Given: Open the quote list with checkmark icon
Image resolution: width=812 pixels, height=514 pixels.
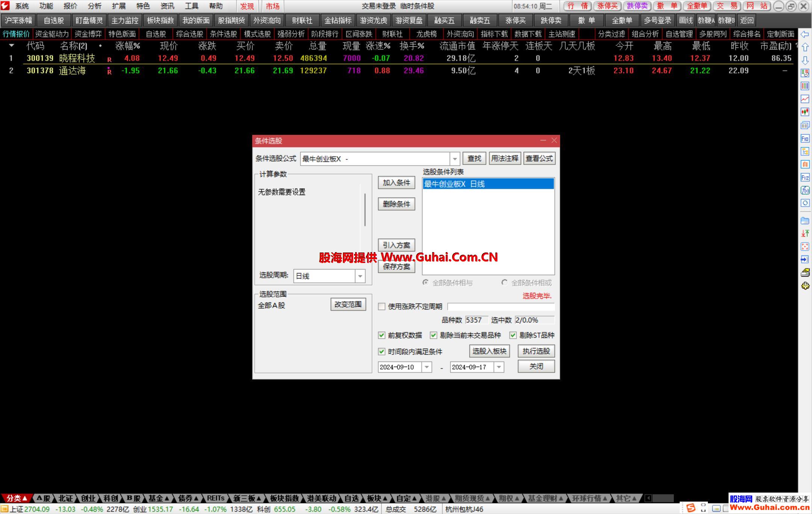Looking at the screenshot, I should pos(805,73).
